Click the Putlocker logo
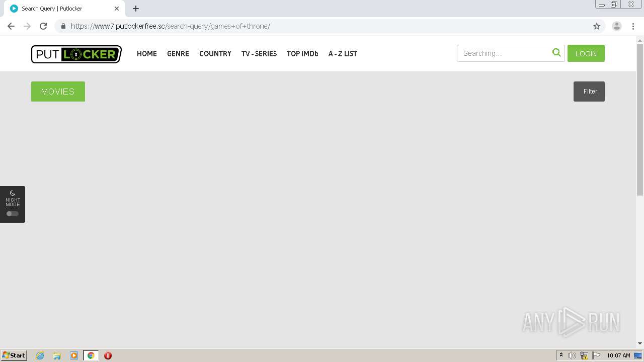This screenshot has height=362, width=644. [76, 54]
